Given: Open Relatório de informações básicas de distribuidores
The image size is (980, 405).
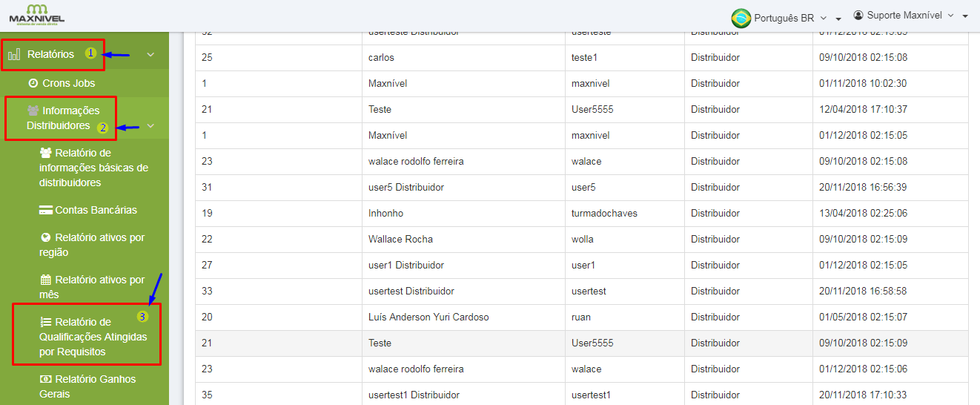Looking at the screenshot, I should [93, 168].
